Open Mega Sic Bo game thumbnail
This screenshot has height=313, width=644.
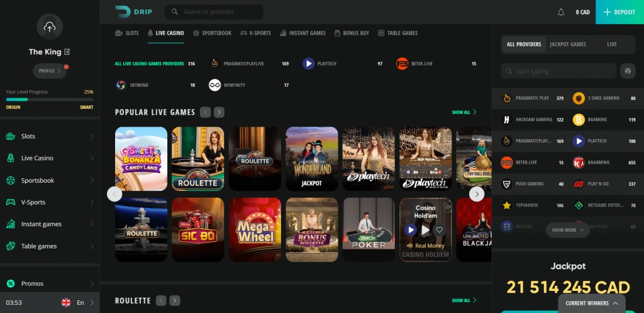[198, 230]
